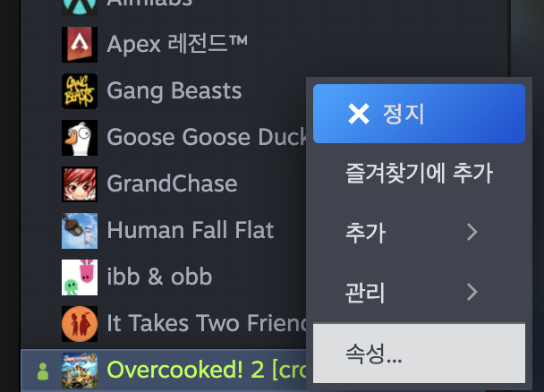This screenshot has height=392, width=544.
Task: Expand the 추가 submenu arrow
Action: pyautogui.click(x=472, y=232)
